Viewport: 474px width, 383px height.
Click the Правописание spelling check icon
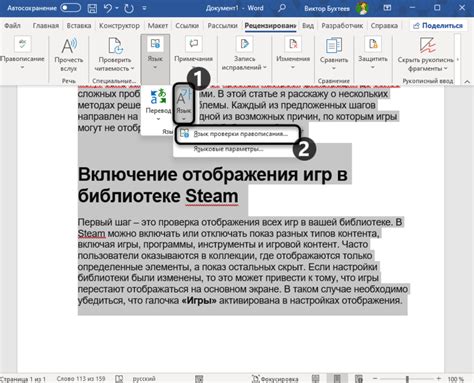22,44
